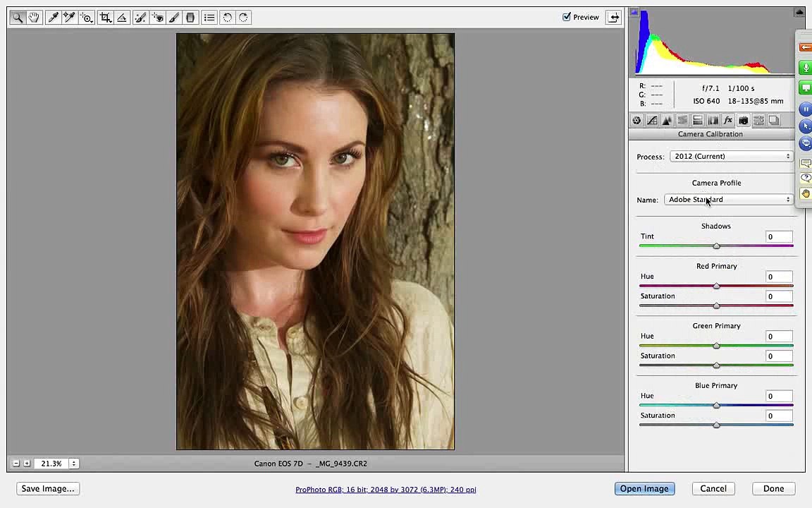
Task: Adjust the Blue Primary Saturation slider
Action: pyautogui.click(x=716, y=425)
